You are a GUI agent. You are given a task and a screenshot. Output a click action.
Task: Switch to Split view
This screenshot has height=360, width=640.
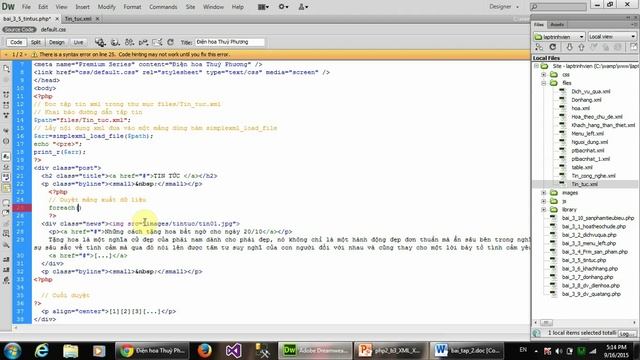[36, 42]
